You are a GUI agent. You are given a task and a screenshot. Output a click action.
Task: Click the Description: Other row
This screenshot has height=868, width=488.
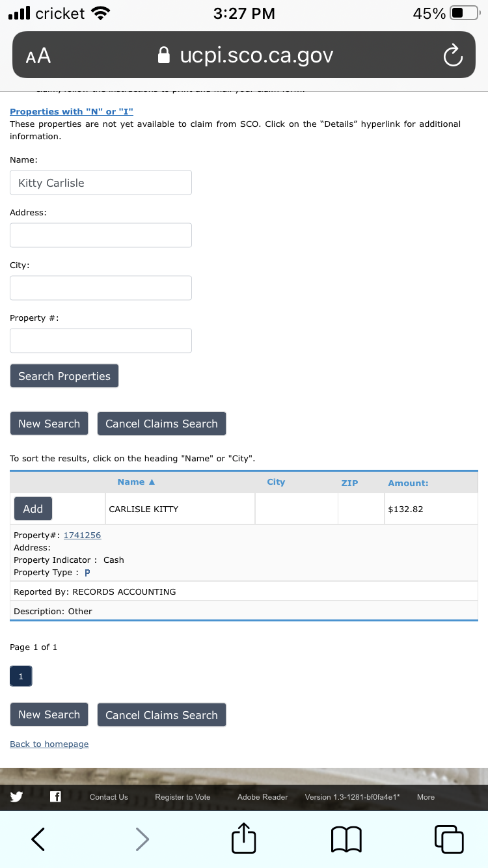click(244, 611)
